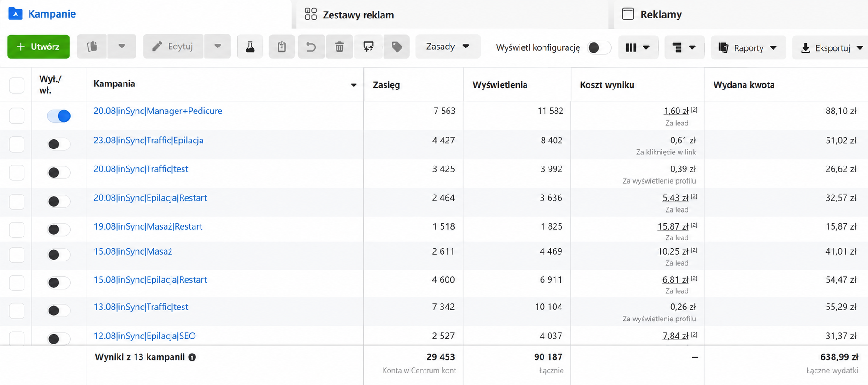Screen dimensions: 868x385
Task: Check the box for 15.08|inSync|Masaż row
Action: [x=17, y=255]
